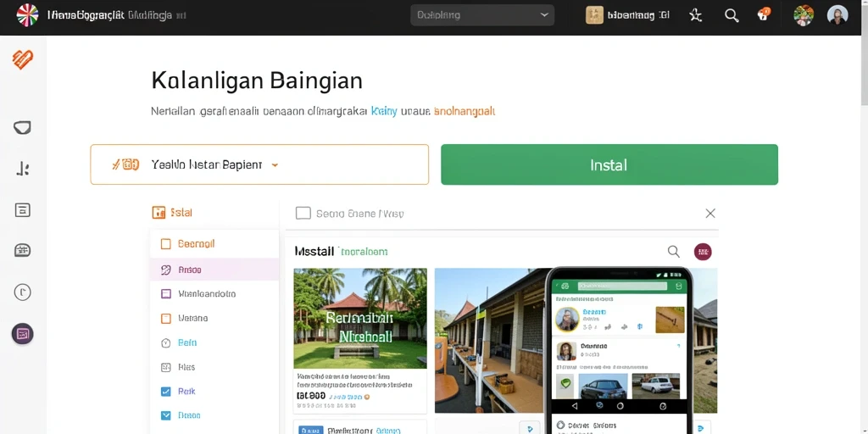The height and width of the screenshot is (434, 868).
Task: Tap the phone's back navigation triangle
Action: [574, 406]
